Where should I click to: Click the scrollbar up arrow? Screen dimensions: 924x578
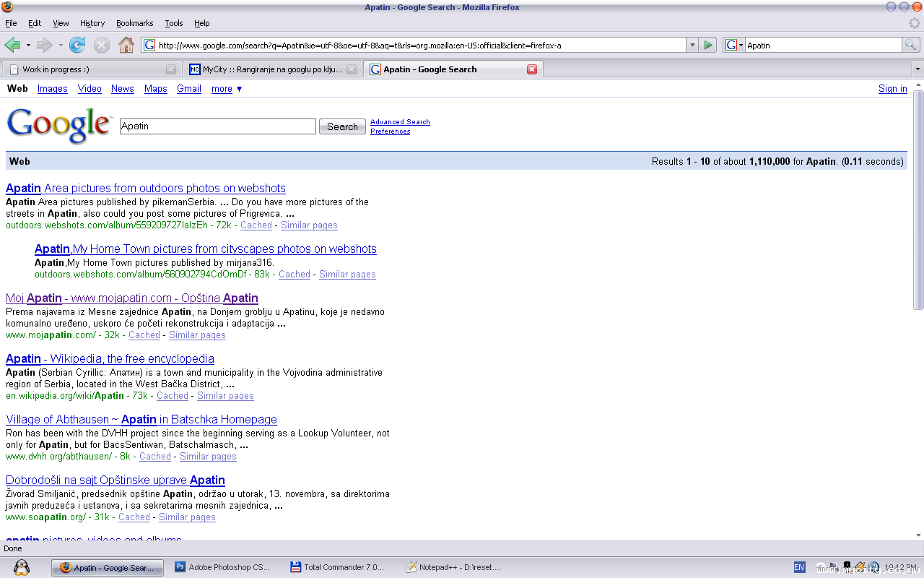pyautogui.click(x=918, y=85)
